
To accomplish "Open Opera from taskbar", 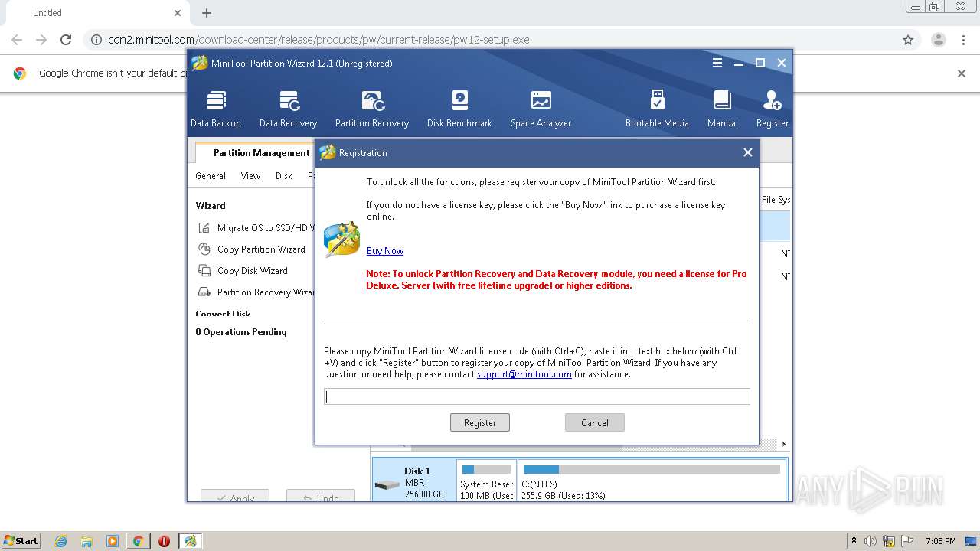I will click(164, 541).
